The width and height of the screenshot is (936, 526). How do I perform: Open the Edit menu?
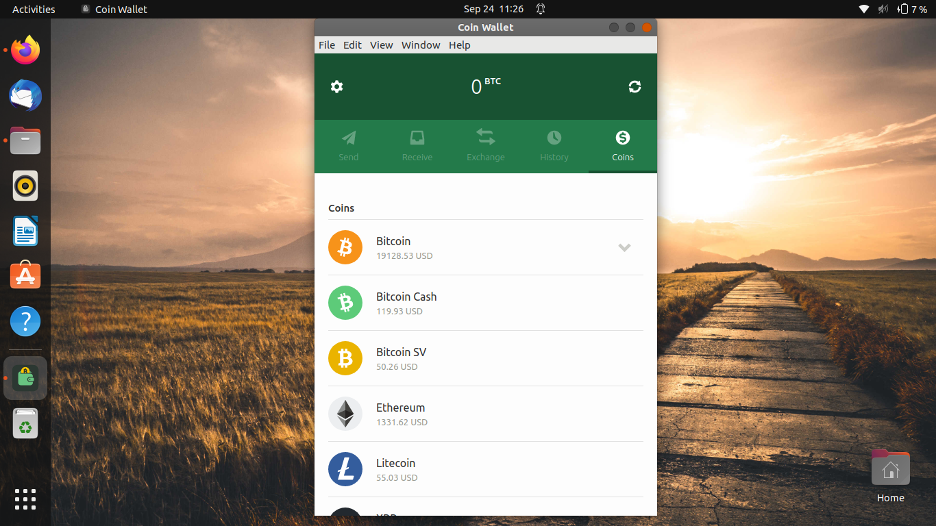pos(352,45)
